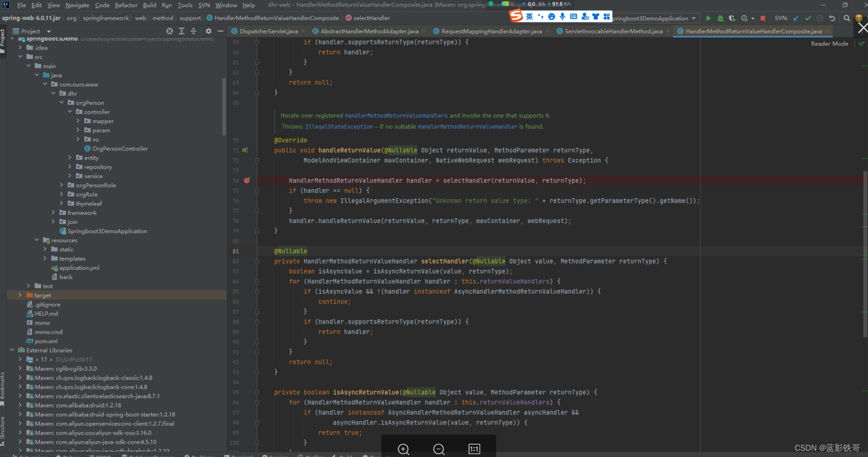868x457 pixels.
Task: Toggle the code fold on line 82
Action: [257, 261]
